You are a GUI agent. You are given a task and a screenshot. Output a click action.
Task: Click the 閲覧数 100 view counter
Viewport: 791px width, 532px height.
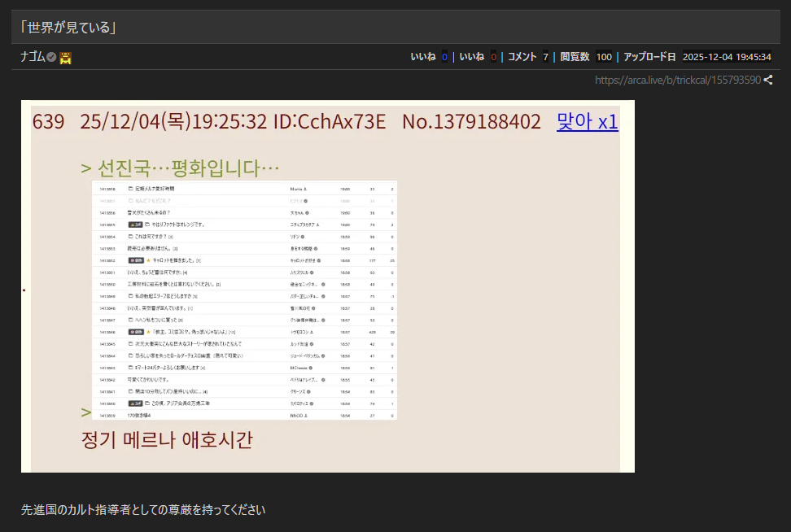(586, 57)
